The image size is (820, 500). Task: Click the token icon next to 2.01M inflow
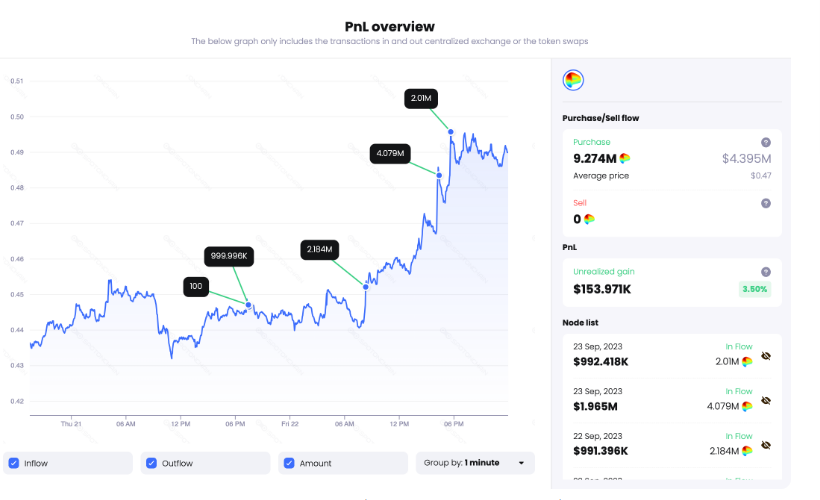click(x=747, y=361)
